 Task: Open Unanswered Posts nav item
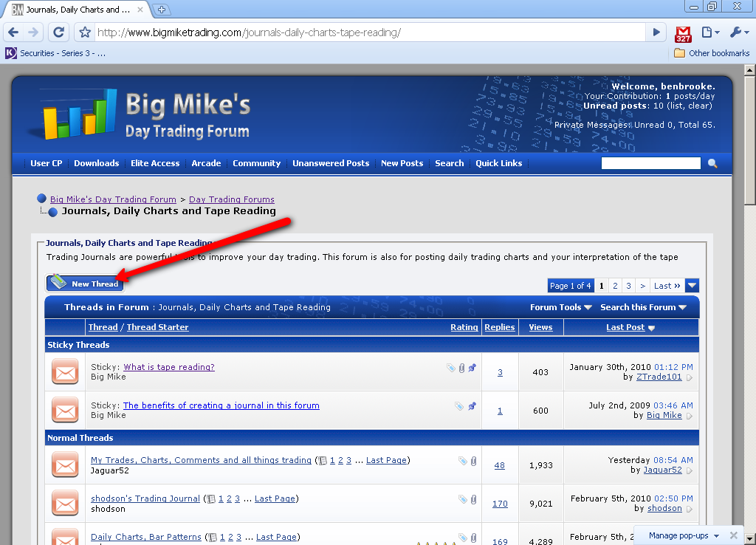click(x=331, y=163)
